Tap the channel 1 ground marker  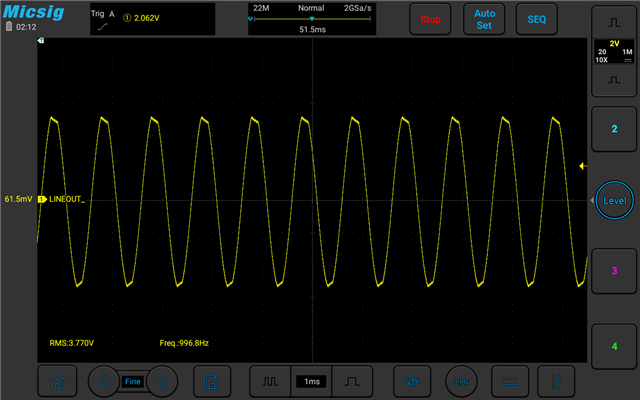pyautogui.click(x=42, y=199)
